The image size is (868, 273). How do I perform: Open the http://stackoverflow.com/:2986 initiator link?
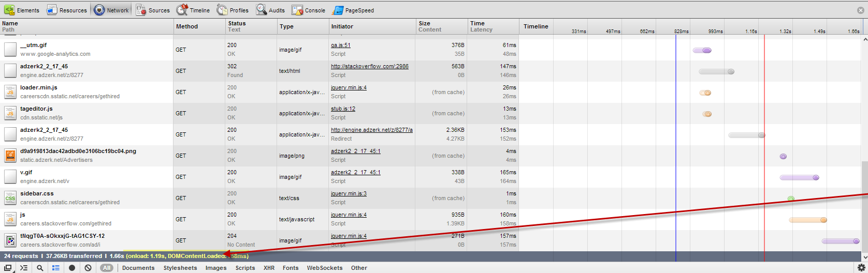[x=370, y=66]
